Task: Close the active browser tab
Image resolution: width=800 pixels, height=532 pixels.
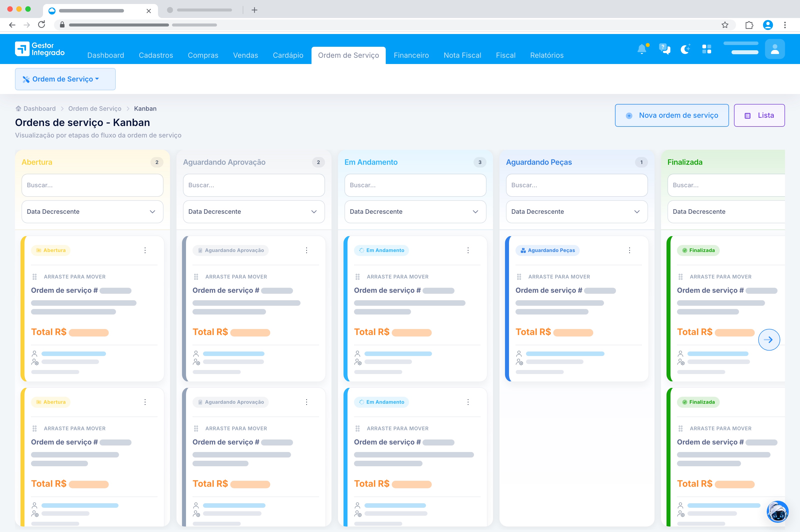Action: point(148,11)
